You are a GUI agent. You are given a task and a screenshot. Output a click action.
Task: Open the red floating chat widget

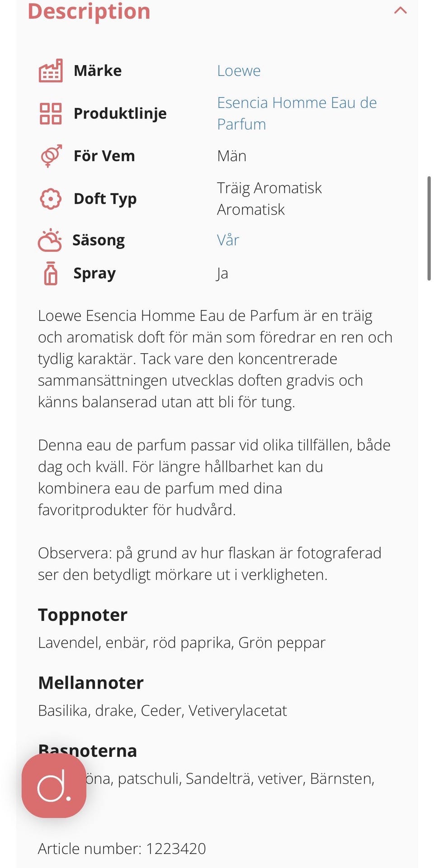coord(54,785)
